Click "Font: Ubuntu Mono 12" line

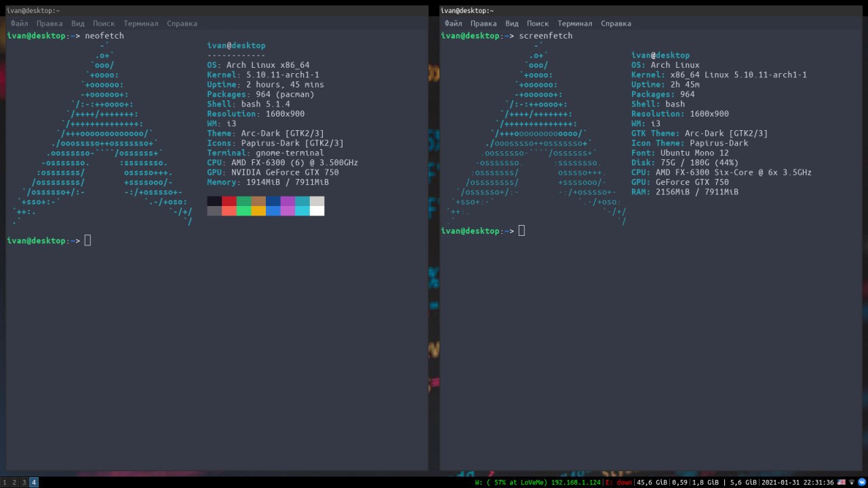click(x=680, y=152)
